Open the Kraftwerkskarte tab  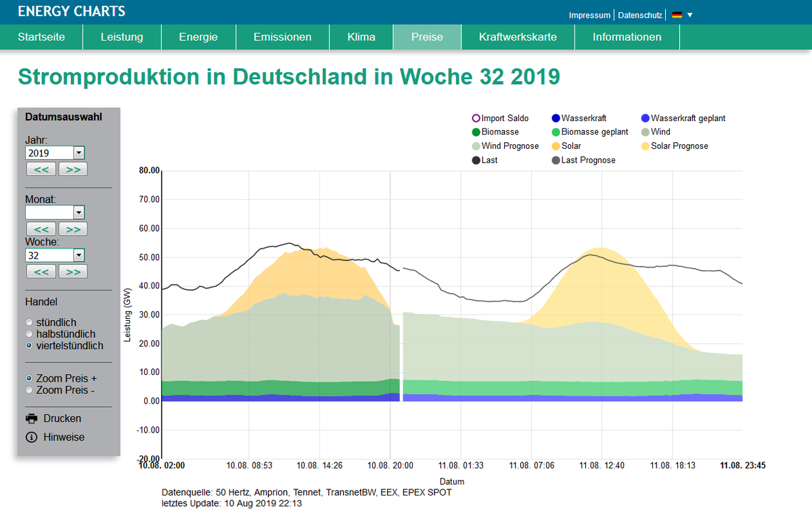coord(518,37)
